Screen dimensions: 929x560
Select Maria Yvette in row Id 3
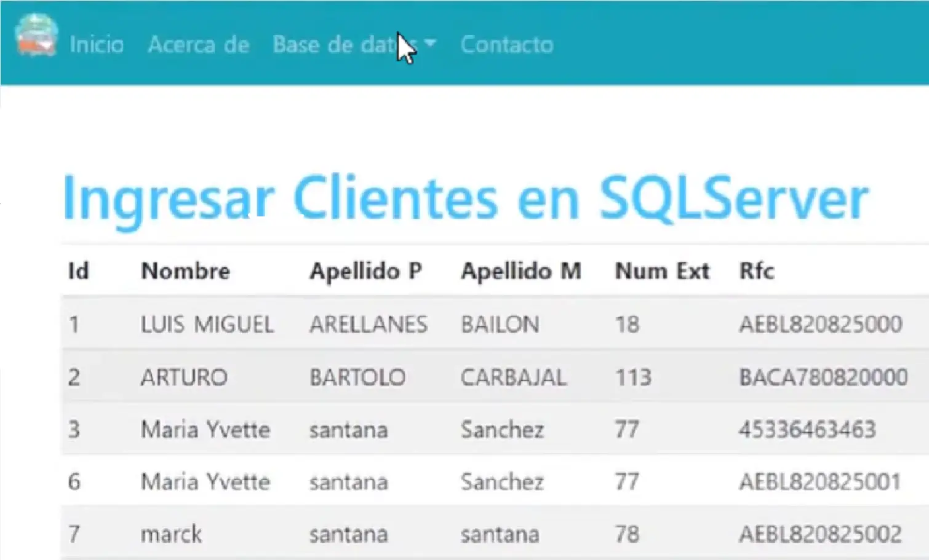click(205, 429)
